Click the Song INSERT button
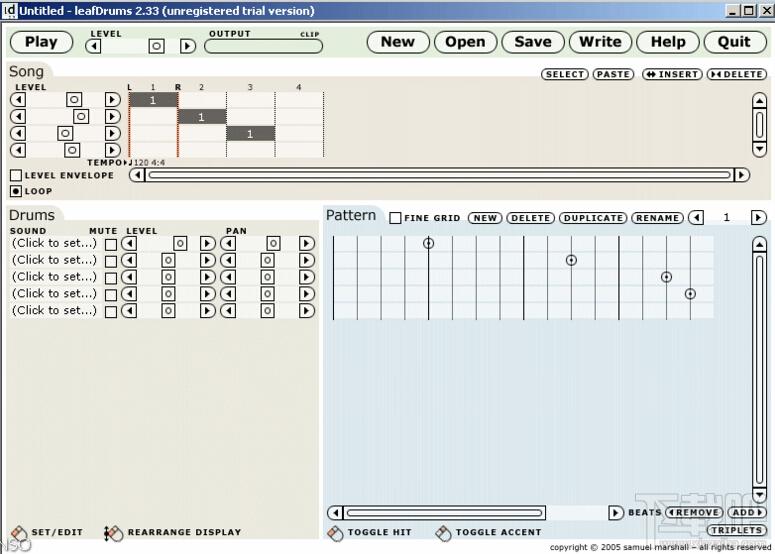 tap(672, 74)
